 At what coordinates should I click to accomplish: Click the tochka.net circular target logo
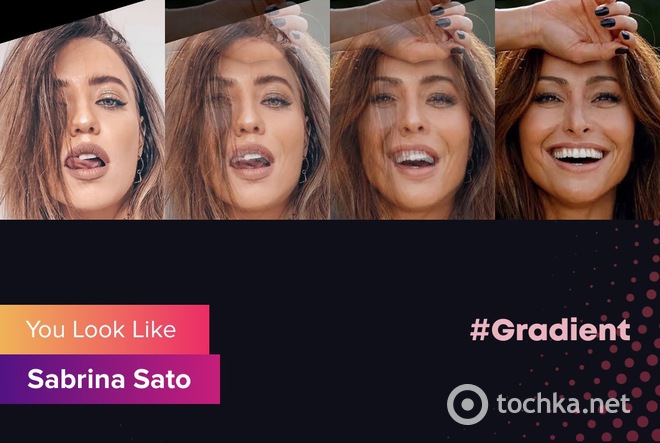click(467, 404)
